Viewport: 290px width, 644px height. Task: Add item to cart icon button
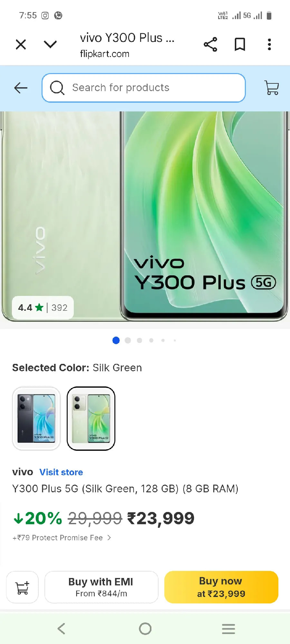click(x=23, y=587)
